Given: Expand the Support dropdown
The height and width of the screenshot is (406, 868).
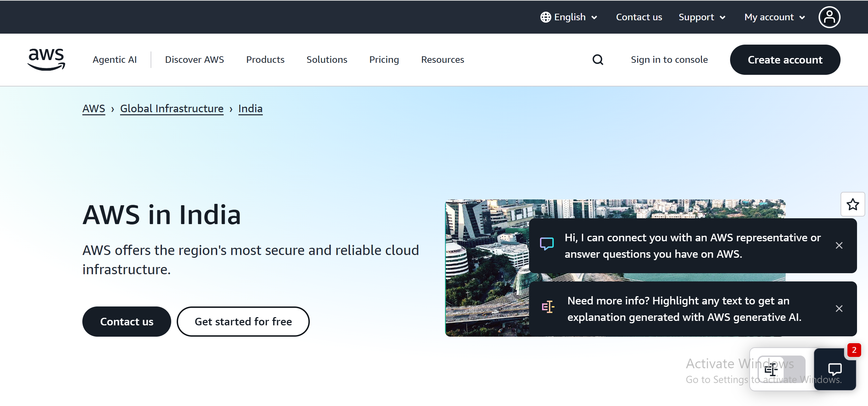Looking at the screenshot, I should pos(702,17).
